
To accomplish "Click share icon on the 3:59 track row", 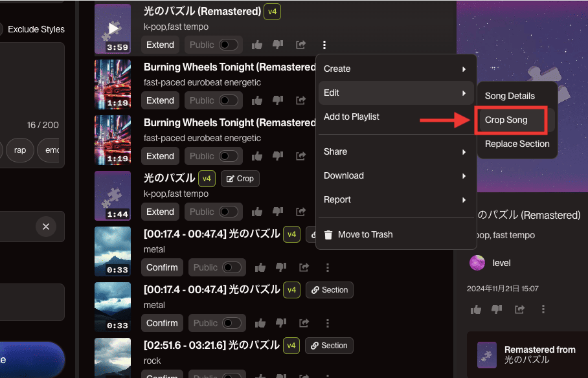I will pyautogui.click(x=300, y=45).
